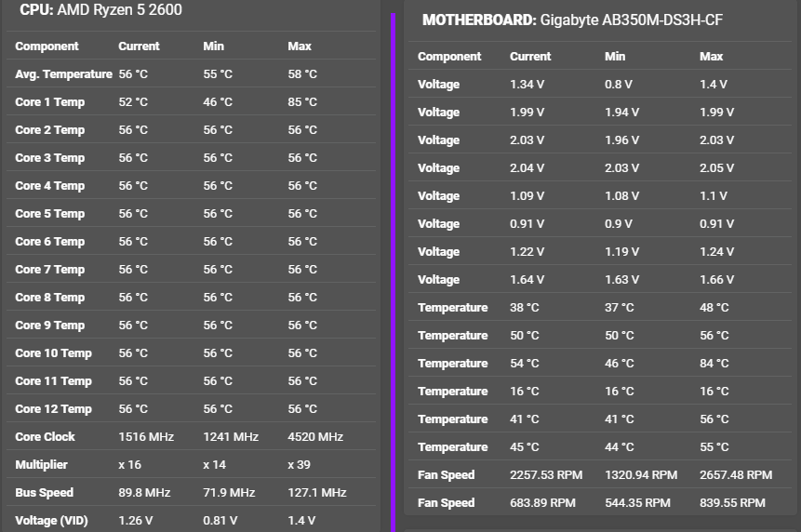
Task: Click the '85 °C' max value of Core 1
Action: pos(302,102)
